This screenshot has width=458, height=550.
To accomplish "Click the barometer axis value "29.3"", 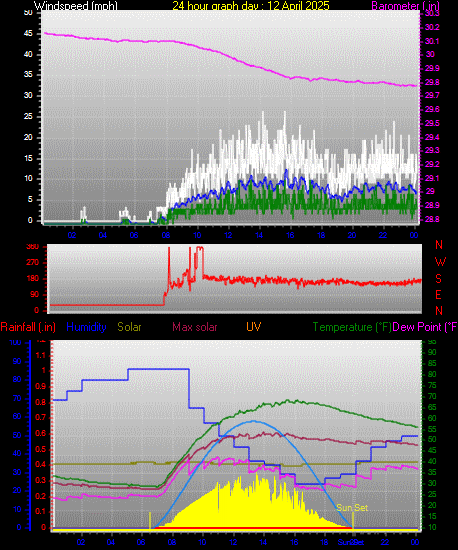I will click(432, 150).
